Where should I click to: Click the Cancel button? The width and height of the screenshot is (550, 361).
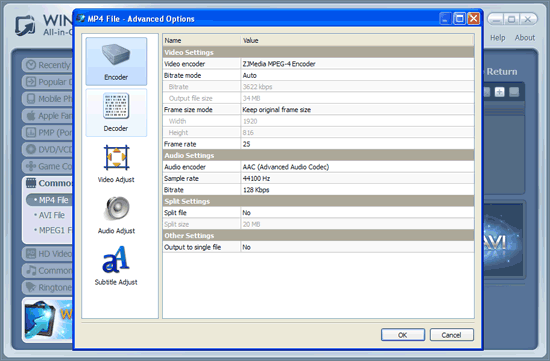point(451,335)
